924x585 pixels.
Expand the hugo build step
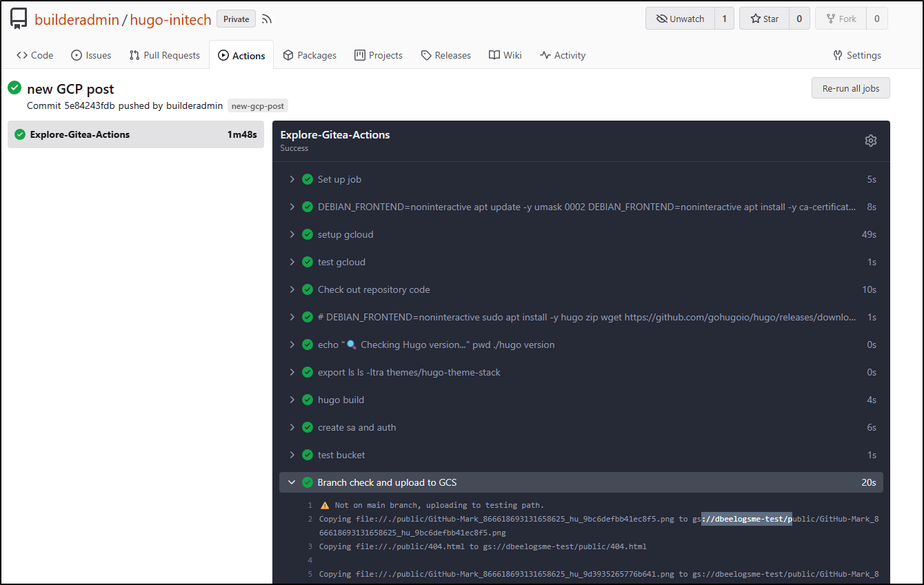[x=341, y=400]
